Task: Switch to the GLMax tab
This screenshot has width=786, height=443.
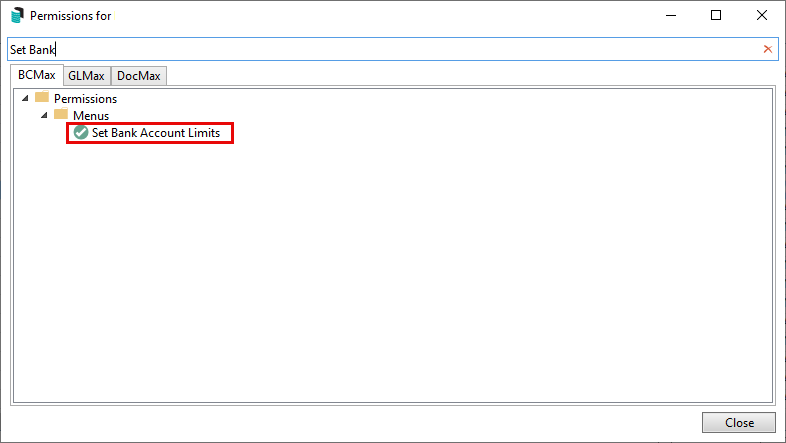Action: (87, 76)
